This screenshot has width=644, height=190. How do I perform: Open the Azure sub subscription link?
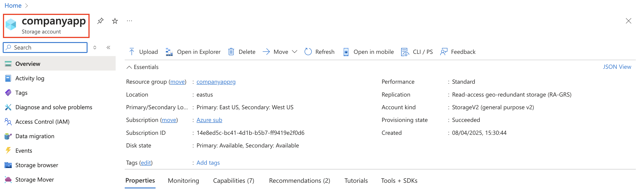click(209, 120)
